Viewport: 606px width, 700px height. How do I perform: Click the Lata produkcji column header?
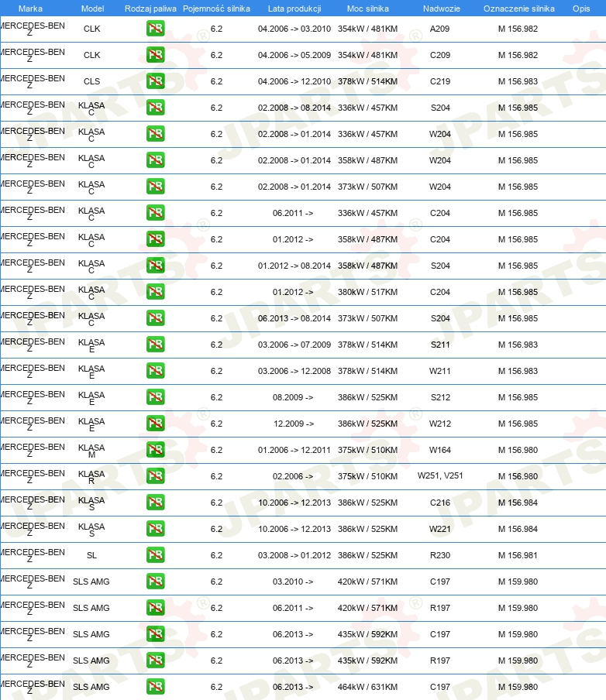click(294, 9)
